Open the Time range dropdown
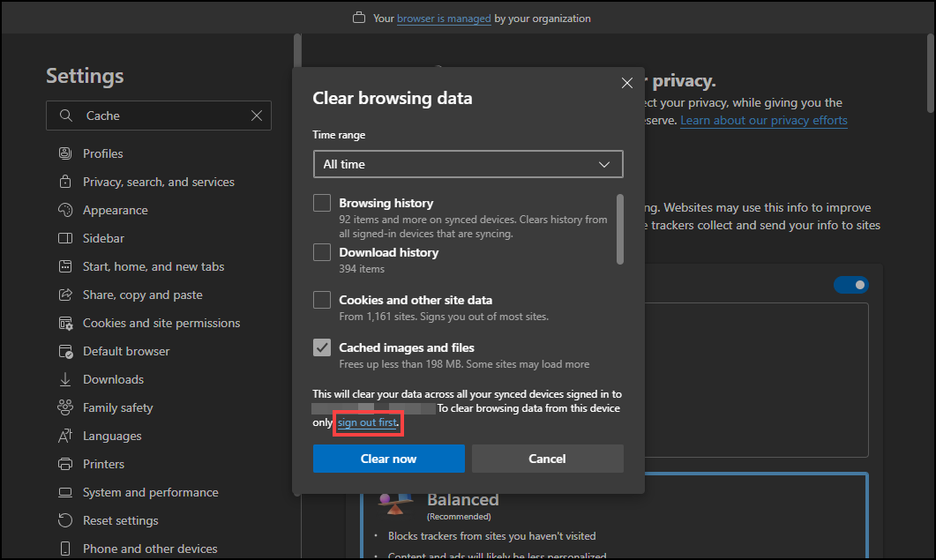The width and height of the screenshot is (936, 560). click(468, 164)
